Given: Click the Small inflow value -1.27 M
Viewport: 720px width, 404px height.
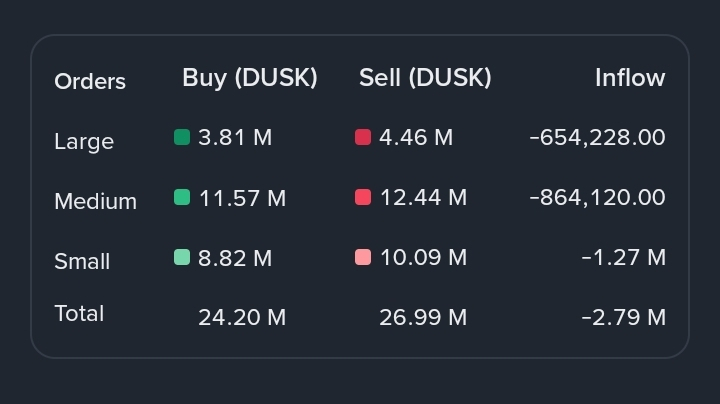Looking at the screenshot, I should point(623,257).
